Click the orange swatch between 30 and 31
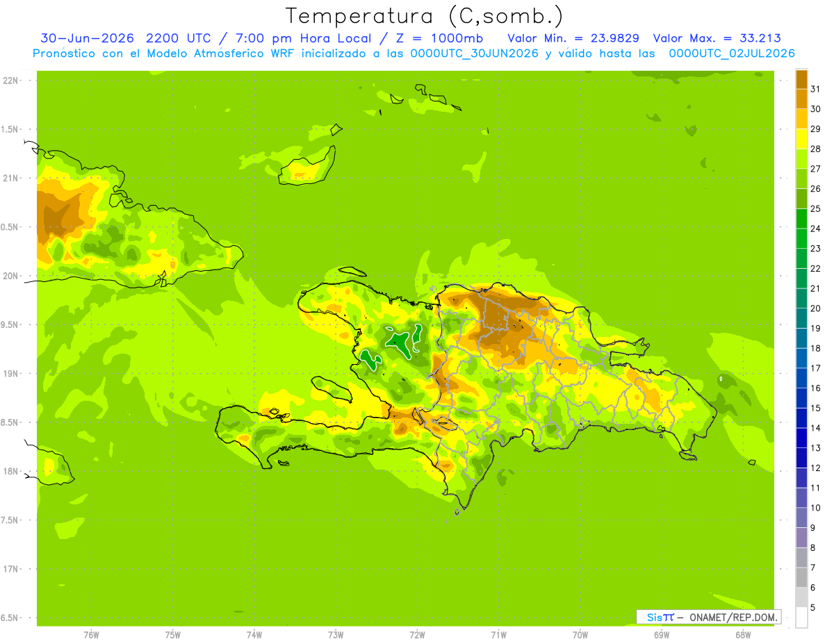Image resolution: width=834 pixels, height=644 pixels. (801, 99)
